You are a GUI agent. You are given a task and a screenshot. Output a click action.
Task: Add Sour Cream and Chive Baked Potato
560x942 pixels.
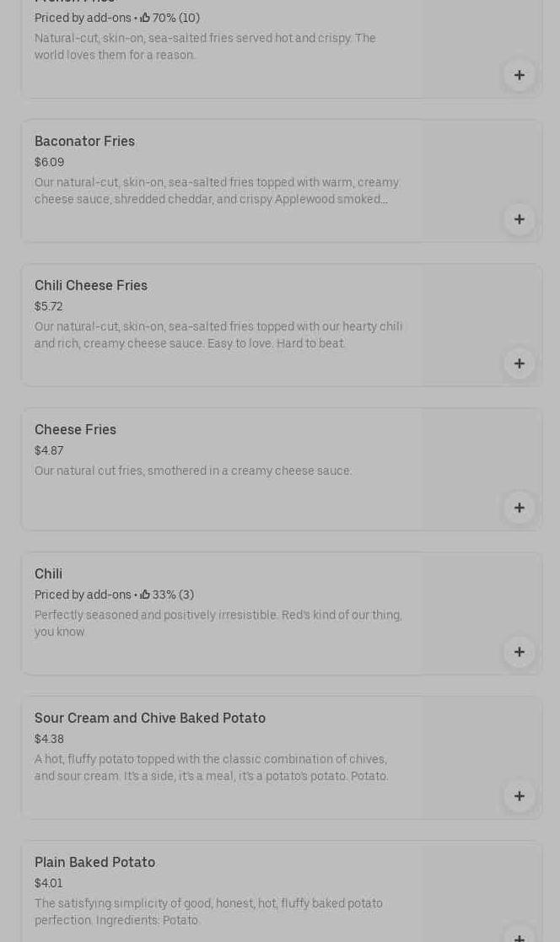519,796
